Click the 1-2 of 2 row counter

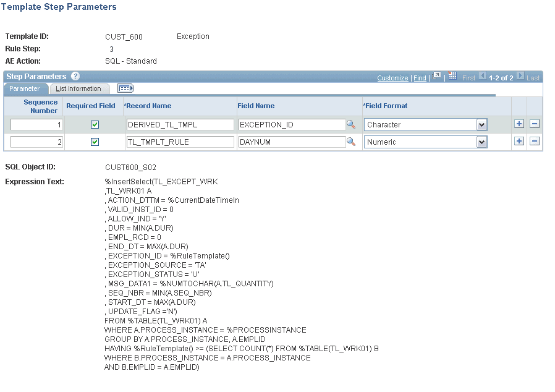pos(501,78)
